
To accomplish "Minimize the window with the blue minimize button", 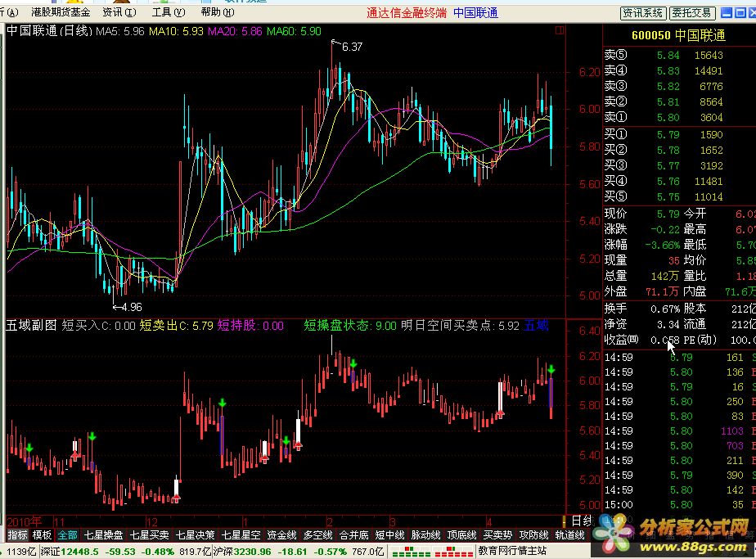I will click(x=726, y=13).
